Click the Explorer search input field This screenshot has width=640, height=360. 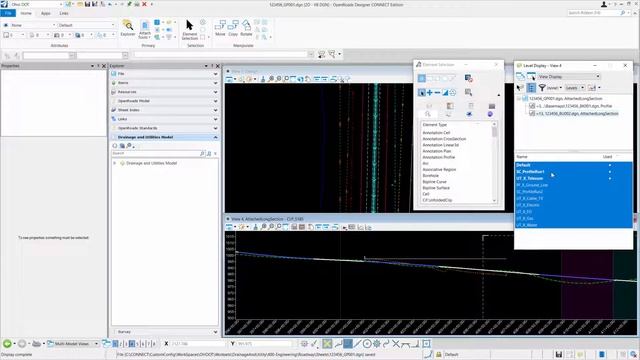(x=156, y=153)
